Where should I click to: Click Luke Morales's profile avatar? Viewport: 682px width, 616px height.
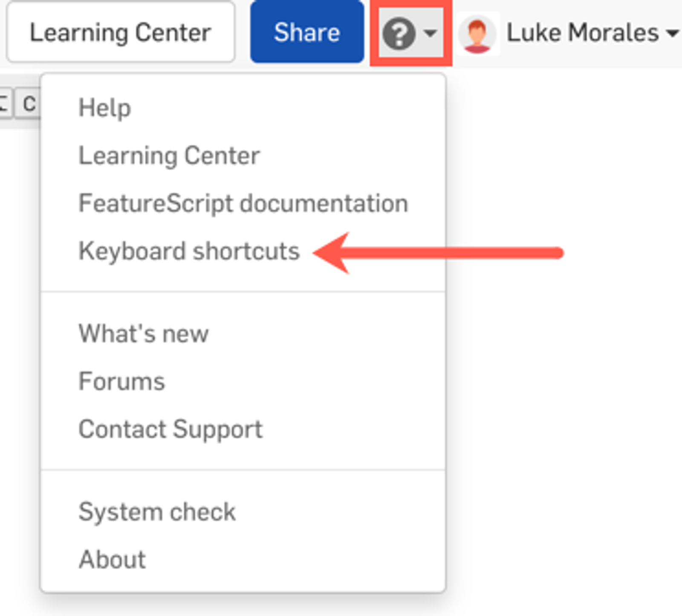pyautogui.click(x=477, y=34)
